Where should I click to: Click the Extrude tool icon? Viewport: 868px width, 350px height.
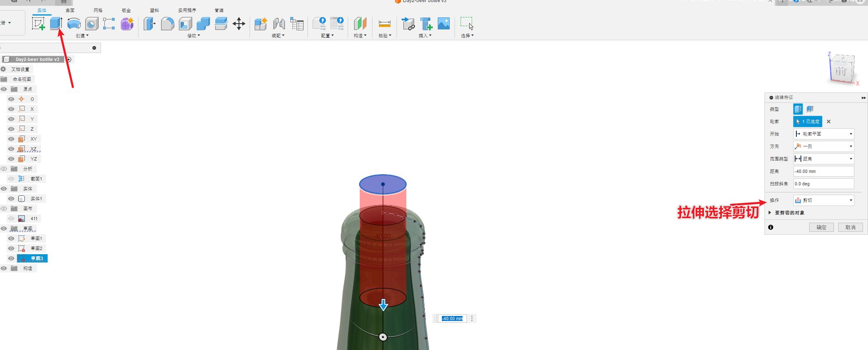(56, 24)
